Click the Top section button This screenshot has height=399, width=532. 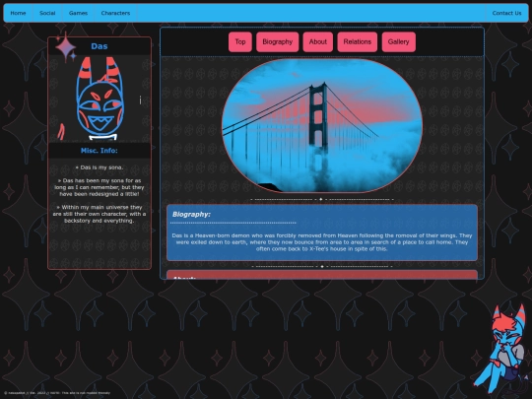[240, 42]
